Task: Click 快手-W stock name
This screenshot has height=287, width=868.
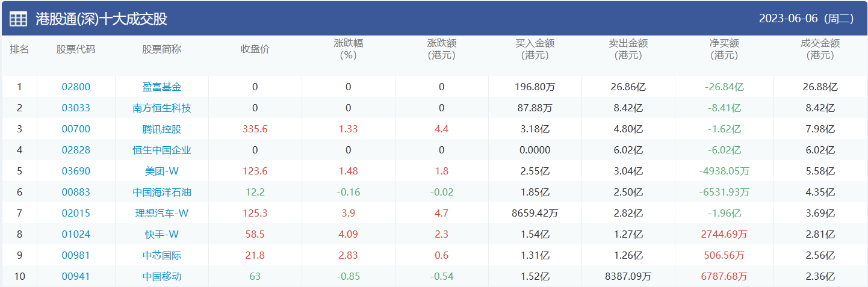Action: click(162, 234)
